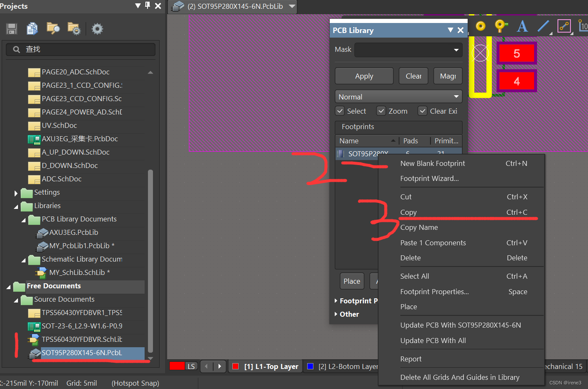Select the [1] L1-Top Layer tab
Screen dimensions: 588x389
point(265,366)
